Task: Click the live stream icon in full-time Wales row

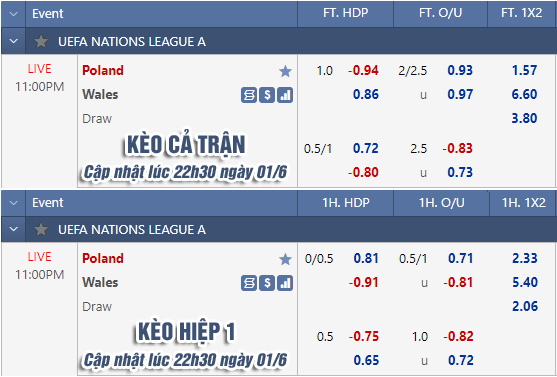Action: (249, 95)
